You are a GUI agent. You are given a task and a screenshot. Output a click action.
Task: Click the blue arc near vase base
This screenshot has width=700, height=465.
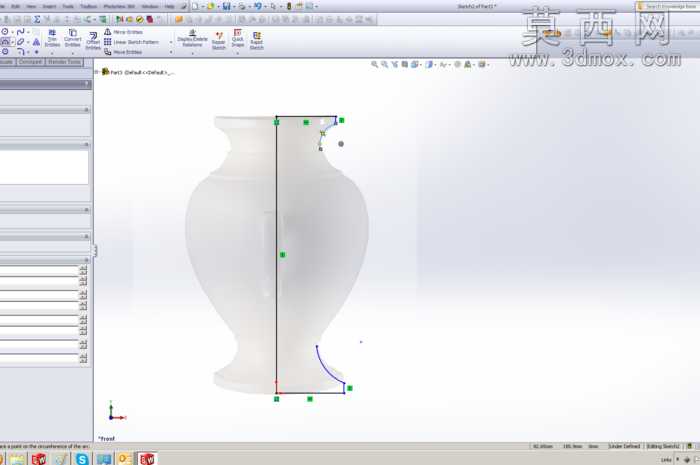[x=325, y=368]
